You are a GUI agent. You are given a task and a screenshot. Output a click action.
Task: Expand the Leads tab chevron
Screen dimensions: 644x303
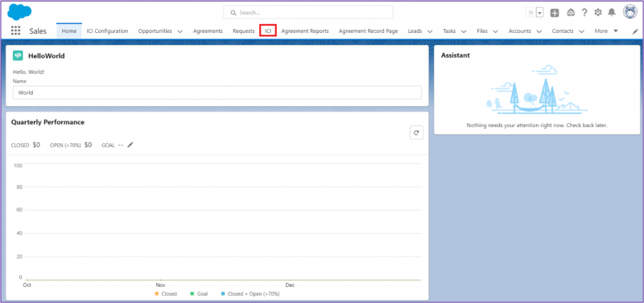click(x=430, y=31)
